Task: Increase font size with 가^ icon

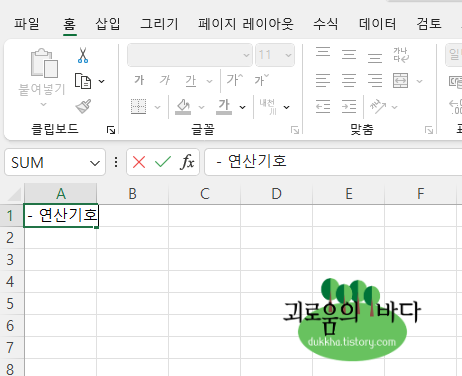Action: [235, 80]
